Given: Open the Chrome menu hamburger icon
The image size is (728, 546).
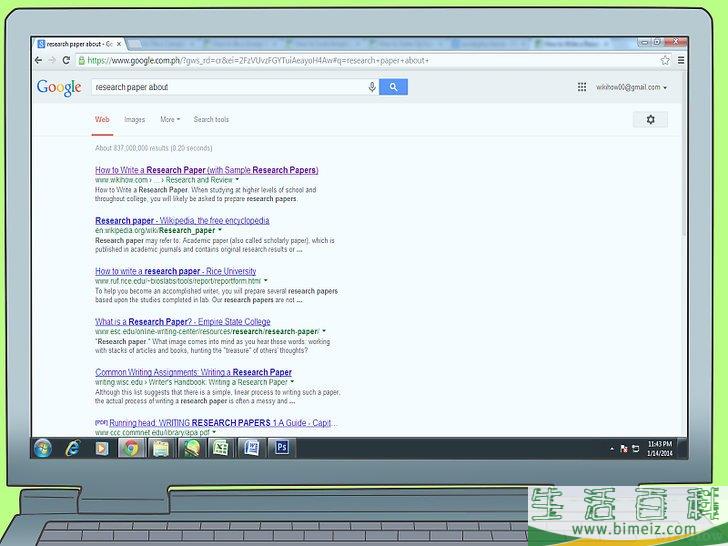Looking at the screenshot, I should [x=681, y=60].
